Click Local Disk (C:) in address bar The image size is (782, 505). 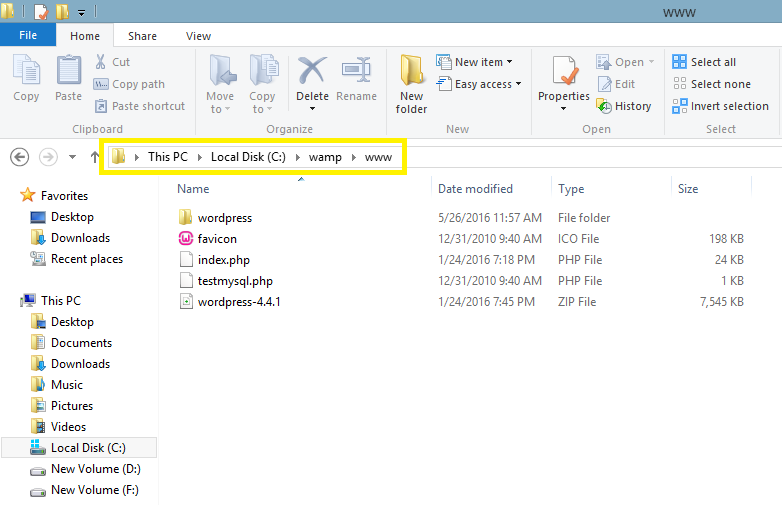coord(248,157)
